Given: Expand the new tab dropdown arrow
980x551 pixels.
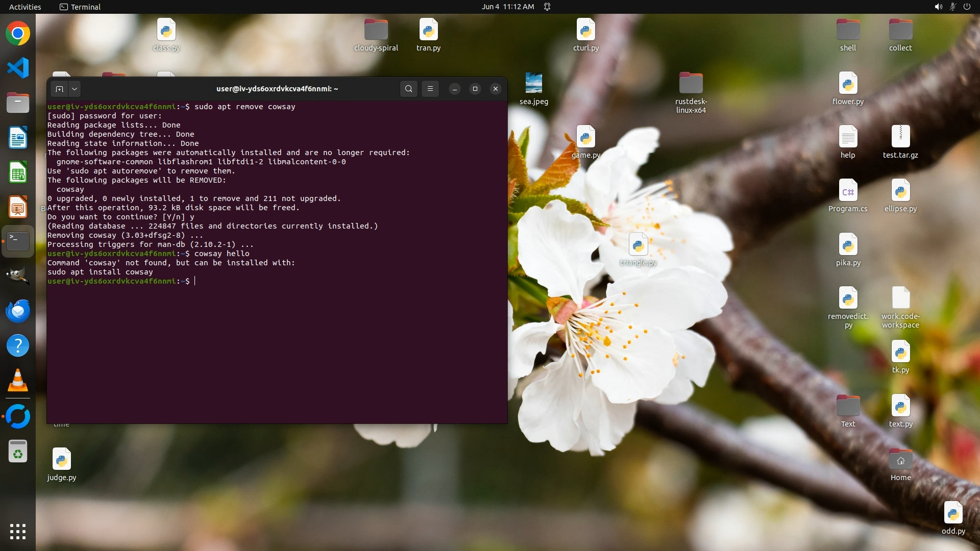Looking at the screenshot, I should coord(75,89).
